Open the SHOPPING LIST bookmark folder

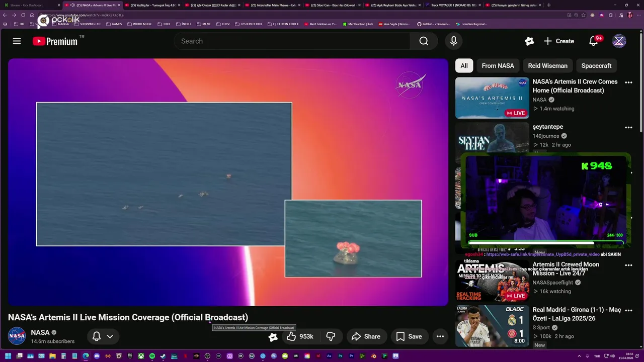[x=88, y=24]
